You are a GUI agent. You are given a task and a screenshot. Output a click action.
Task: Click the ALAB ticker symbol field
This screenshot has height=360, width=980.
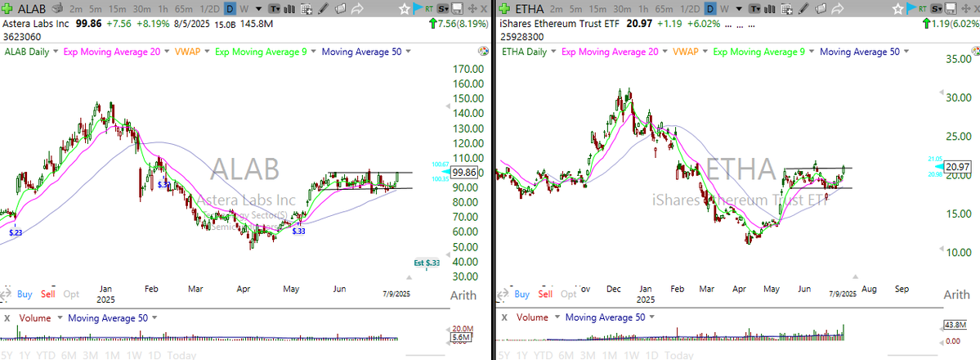31,9
